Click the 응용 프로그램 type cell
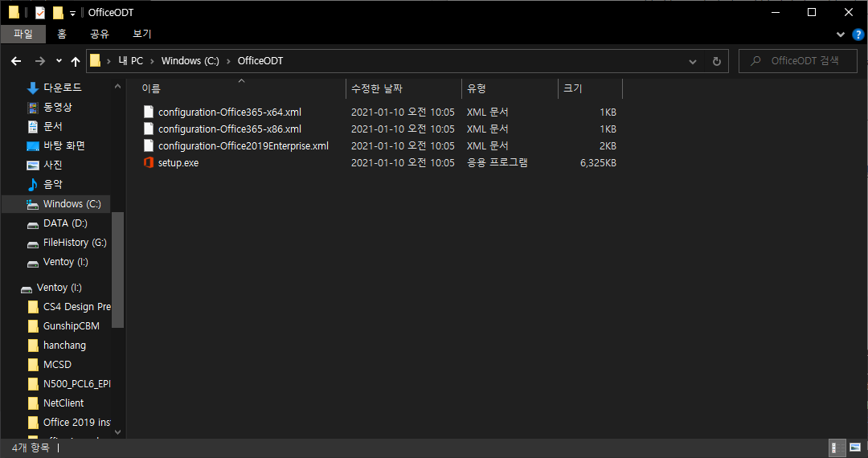Image resolution: width=868 pixels, height=458 pixels. (x=497, y=163)
